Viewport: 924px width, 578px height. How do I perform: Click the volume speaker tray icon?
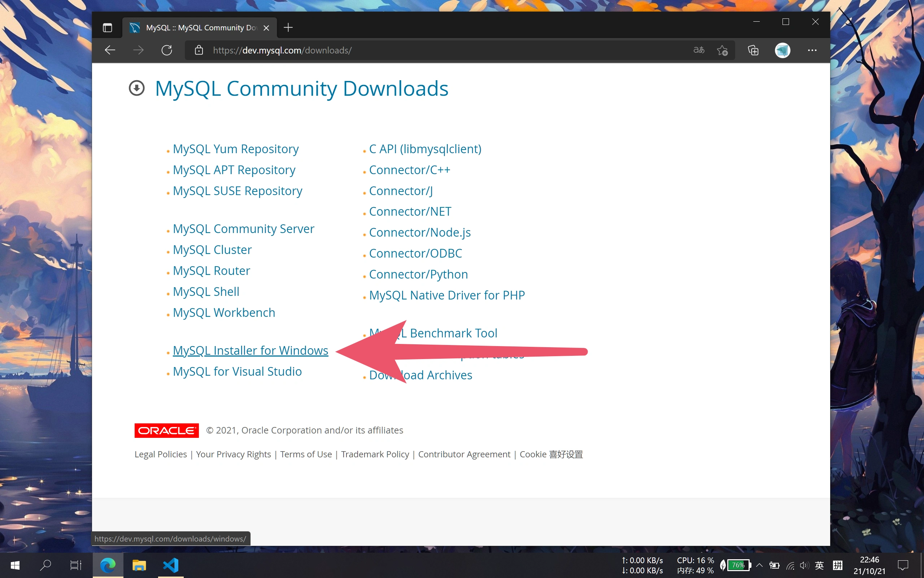(x=804, y=565)
